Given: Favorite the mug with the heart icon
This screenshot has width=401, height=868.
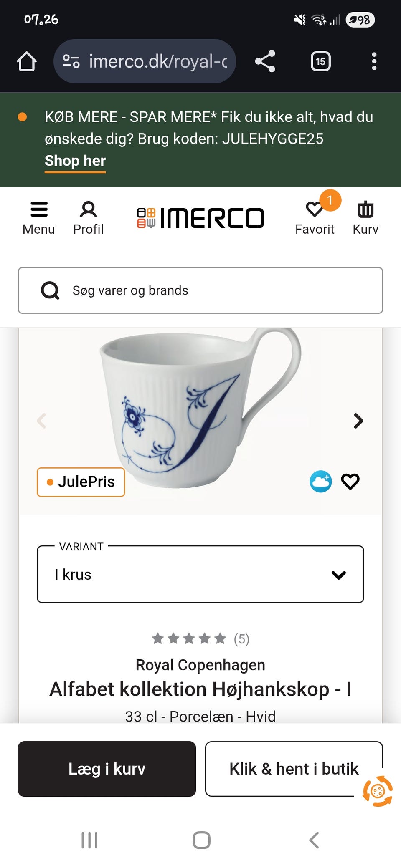Looking at the screenshot, I should (350, 482).
